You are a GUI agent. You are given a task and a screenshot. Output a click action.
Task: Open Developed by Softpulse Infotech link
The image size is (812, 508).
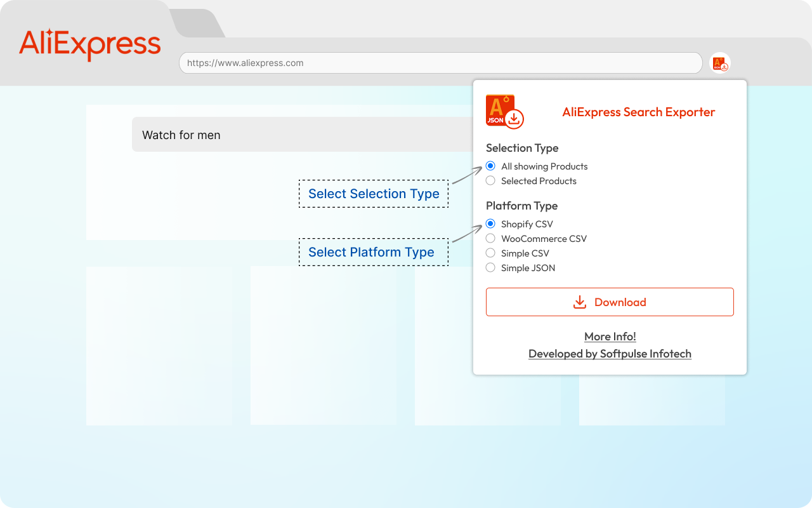coord(610,354)
